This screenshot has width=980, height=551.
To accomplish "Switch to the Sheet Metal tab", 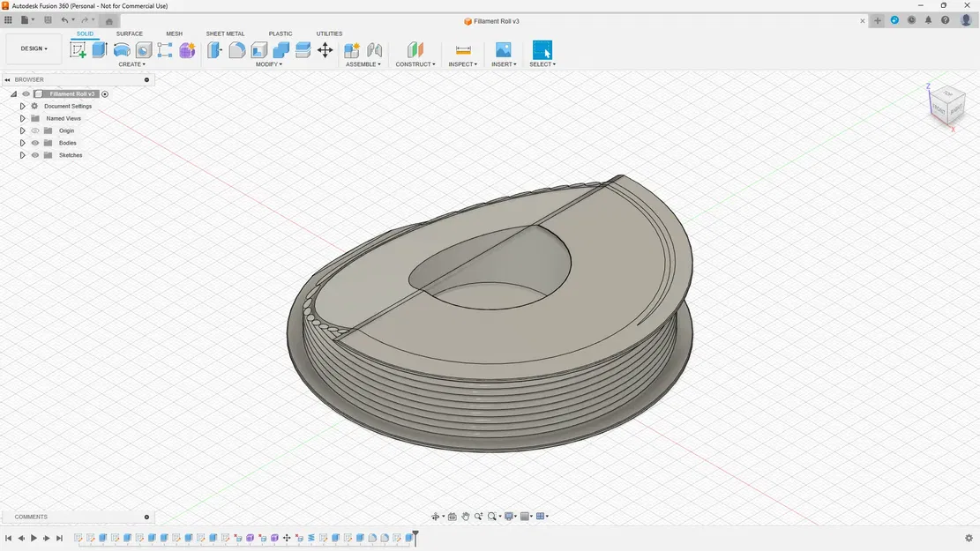I will coord(225,34).
